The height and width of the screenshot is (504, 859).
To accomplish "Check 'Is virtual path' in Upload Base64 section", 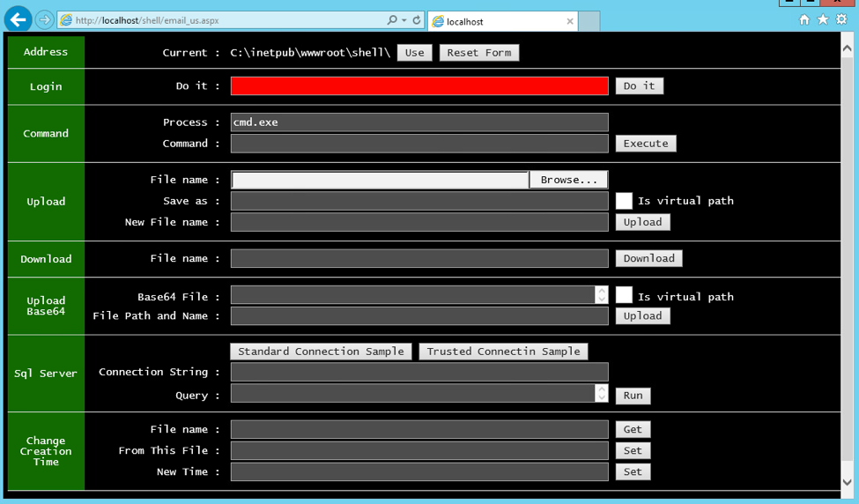I will pyautogui.click(x=624, y=296).
